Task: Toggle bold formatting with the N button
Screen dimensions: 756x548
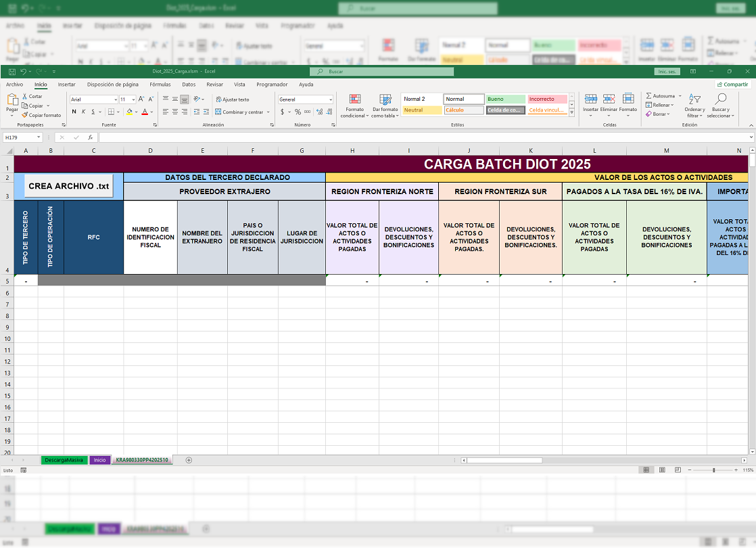Action: coord(74,112)
